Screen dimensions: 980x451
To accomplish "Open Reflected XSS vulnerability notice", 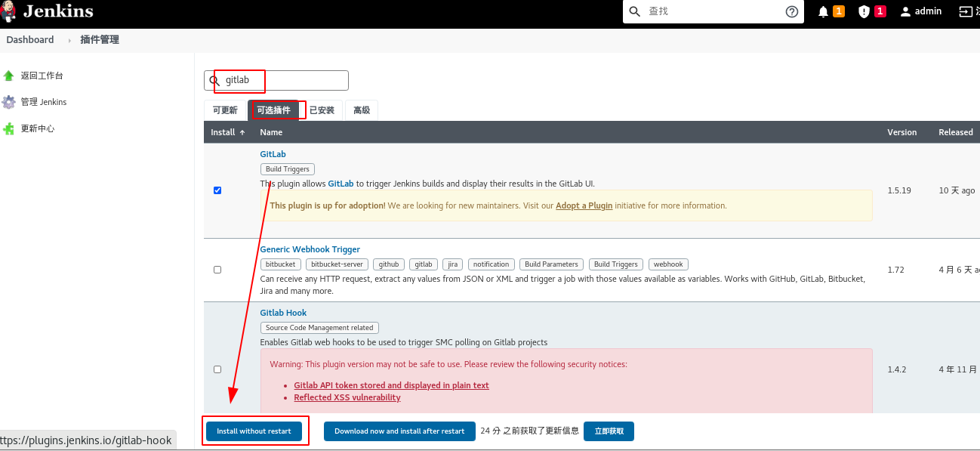I will [x=347, y=397].
